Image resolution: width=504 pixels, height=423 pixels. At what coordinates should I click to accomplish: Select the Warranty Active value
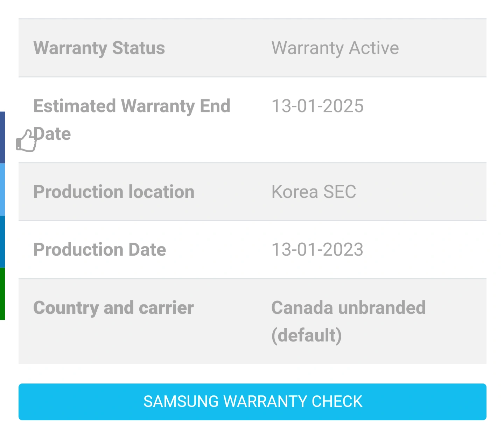pyautogui.click(x=335, y=48)
